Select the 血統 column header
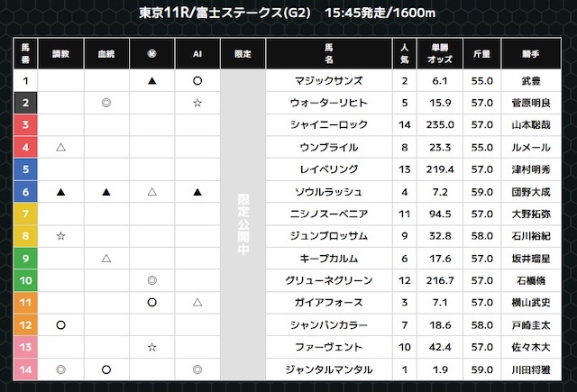 [x=106, y=54]
